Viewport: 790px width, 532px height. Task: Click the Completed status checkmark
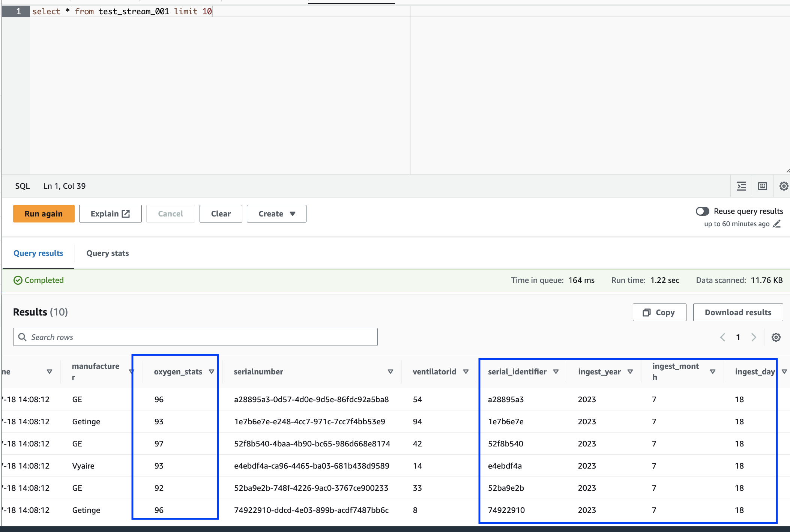[18, 280]
